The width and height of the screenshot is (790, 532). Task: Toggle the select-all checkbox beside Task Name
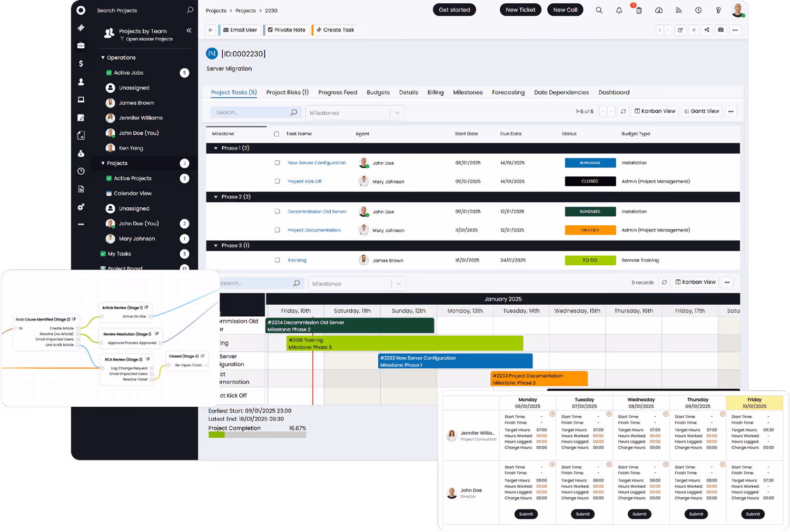point(276,134)
